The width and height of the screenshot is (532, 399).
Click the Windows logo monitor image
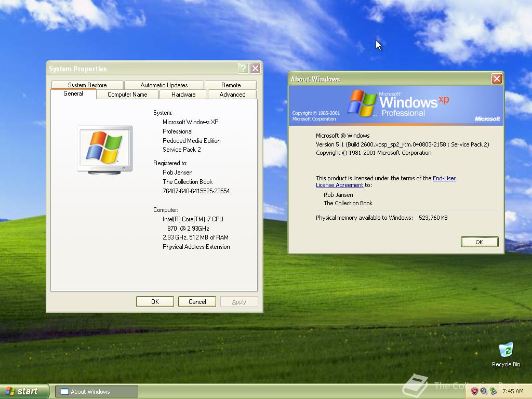[104, 150]
